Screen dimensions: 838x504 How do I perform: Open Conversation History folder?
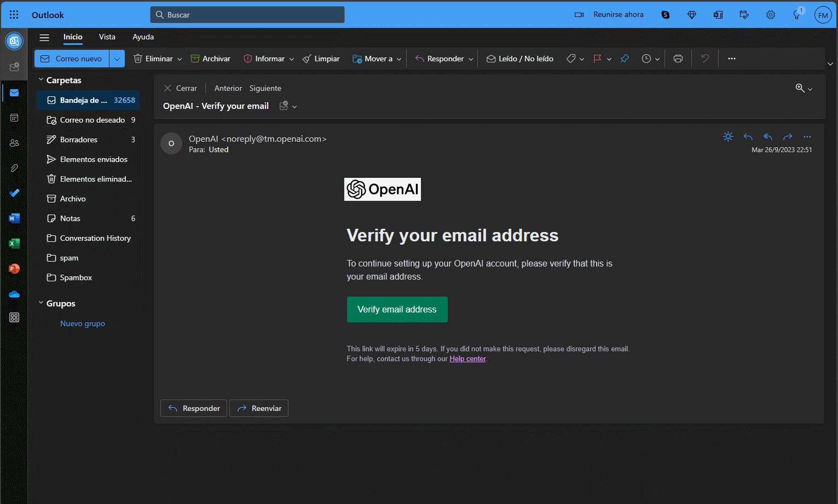point(88,238)
